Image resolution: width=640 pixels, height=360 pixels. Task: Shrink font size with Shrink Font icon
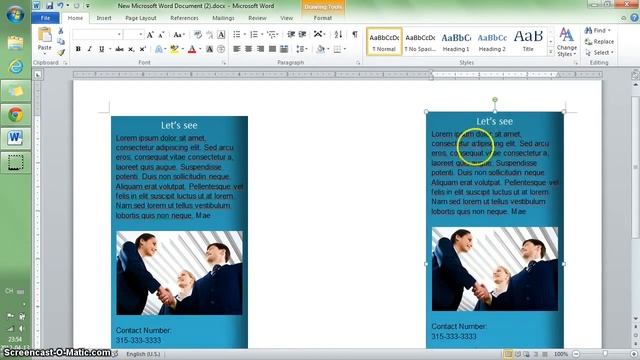click(x=161, y=35)
